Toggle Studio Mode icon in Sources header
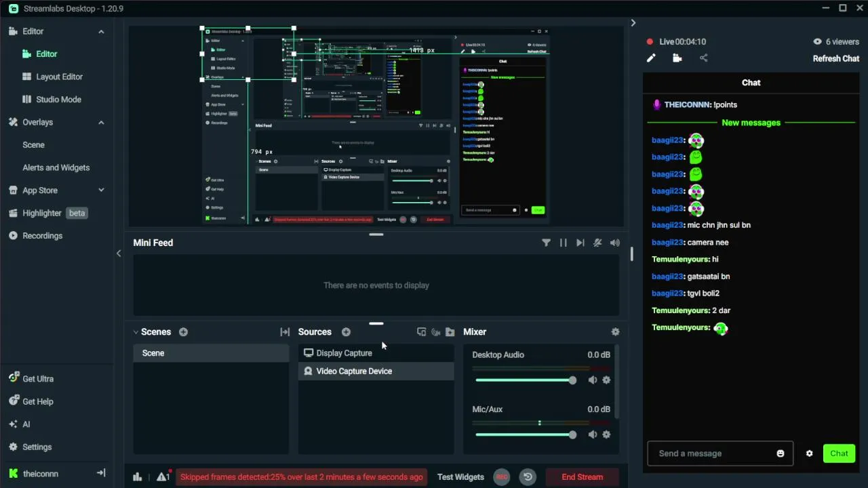This screenshot has width=868, height=488. 421,332
